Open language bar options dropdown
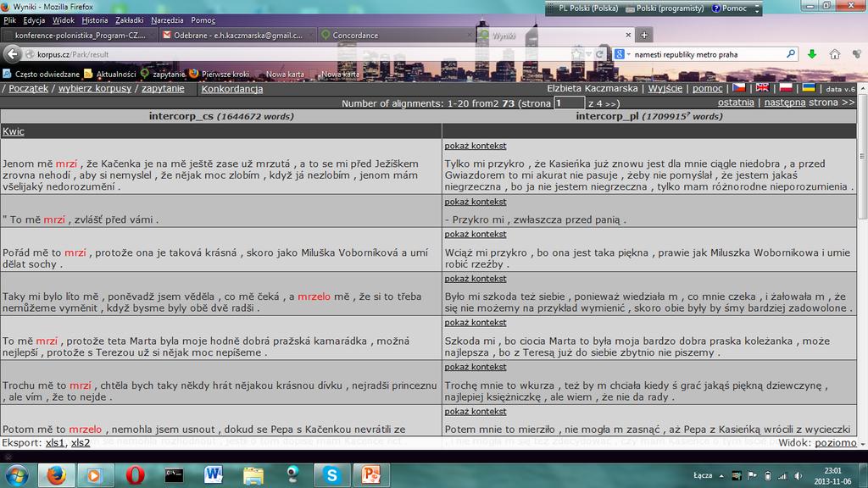Viewport: 868px width, 488px height. pyautogui.click(x=757, y=8)
